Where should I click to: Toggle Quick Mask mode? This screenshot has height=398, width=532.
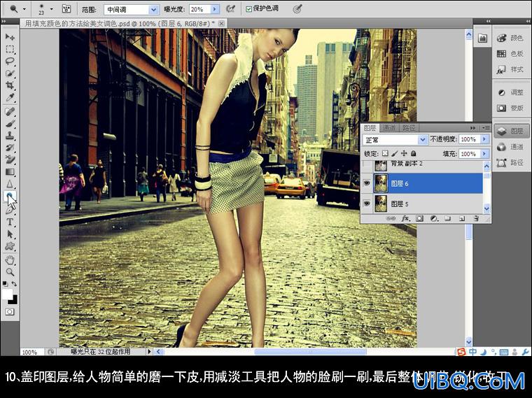coord(10,311)
